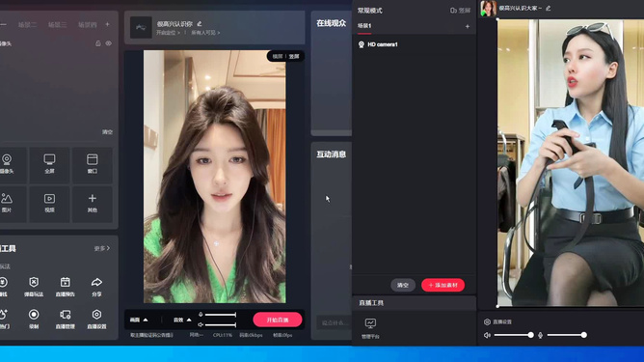644x362 pixels.
Task: Add a 视频 video source
Action: [49, 204]
